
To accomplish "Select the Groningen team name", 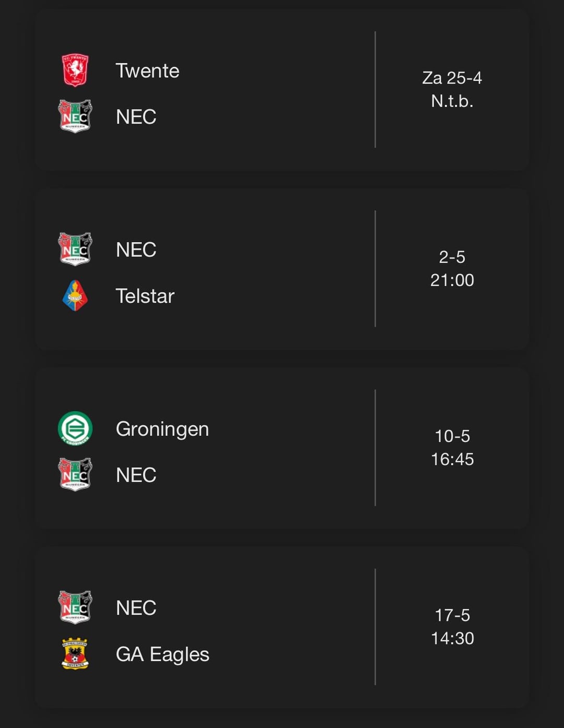I will (162, 429).
